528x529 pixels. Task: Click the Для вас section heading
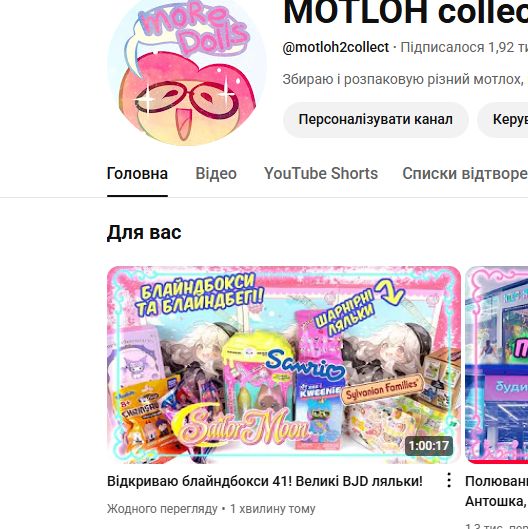[144, 232]
